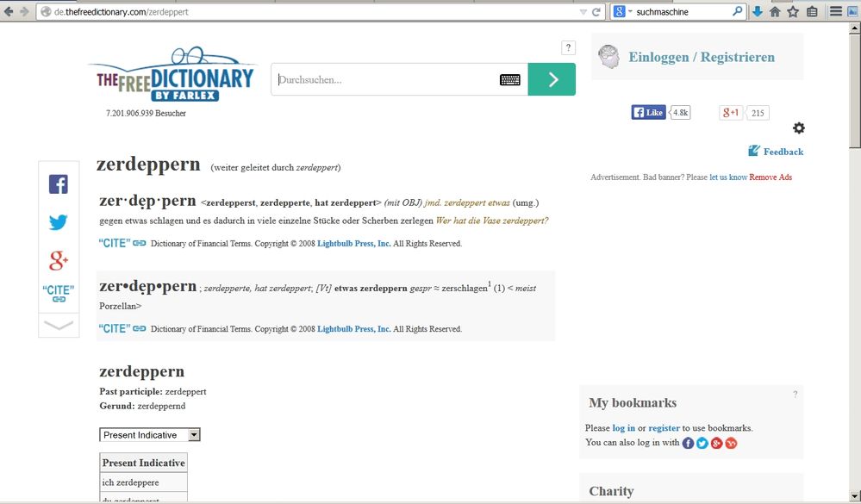Share the page on Facebook from the sidebar
The height and width of the screenshot is (504, 861).
[x=58, y=184]
